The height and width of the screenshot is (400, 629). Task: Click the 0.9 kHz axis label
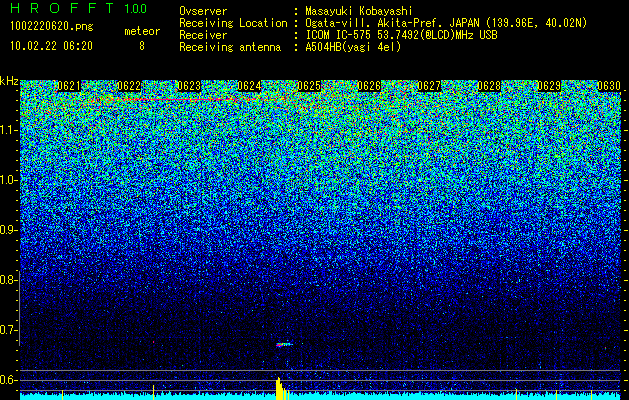point(8,230)
